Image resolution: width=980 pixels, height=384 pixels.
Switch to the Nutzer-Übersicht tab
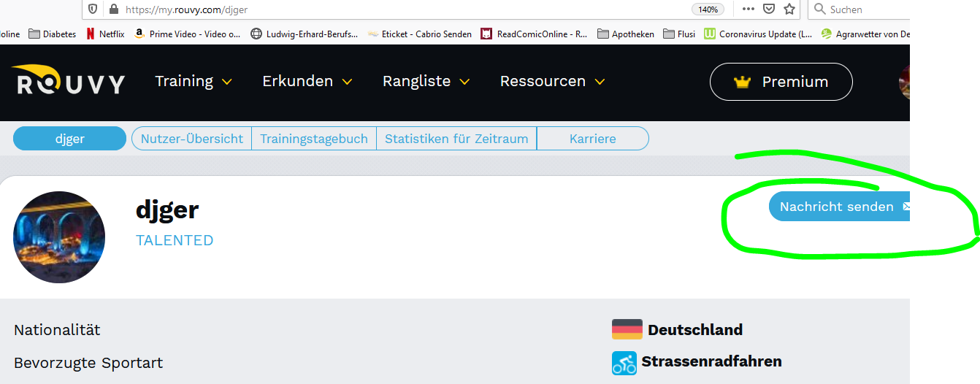click(x=191, y=139)
